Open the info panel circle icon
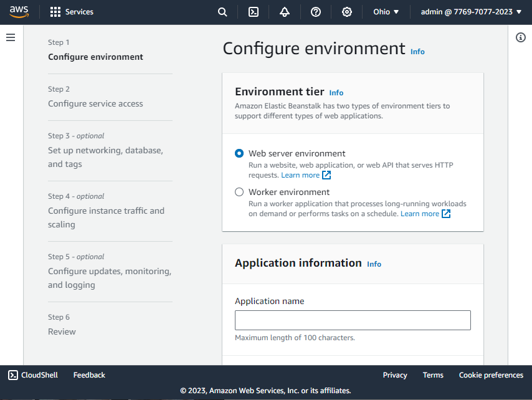Viewport: 532px width, 400px height. (520, 37)
